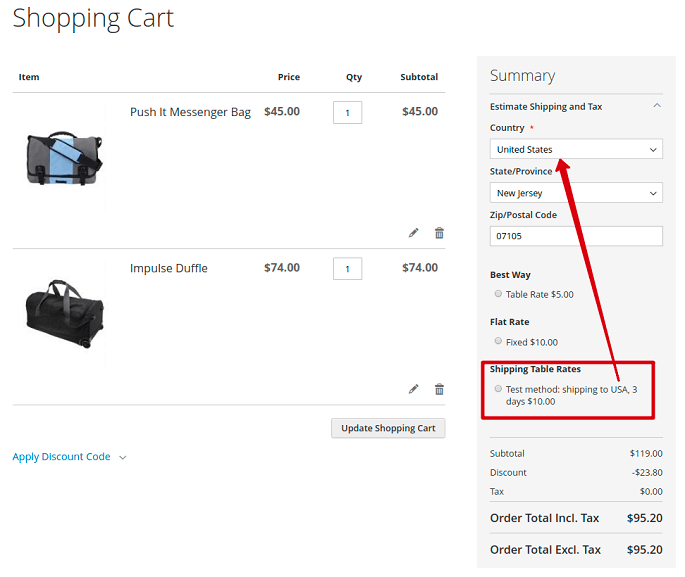Choose Fixed $10.00 flat rate option

(x=498, y=341)
